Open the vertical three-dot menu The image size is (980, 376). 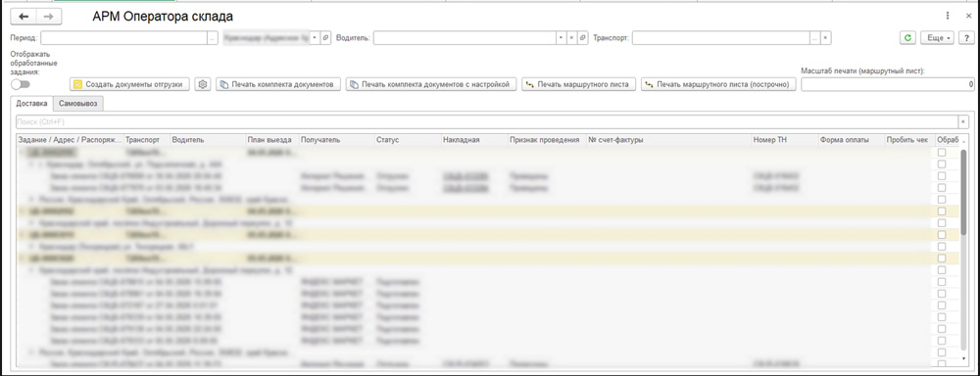click(x=948, y=17)
